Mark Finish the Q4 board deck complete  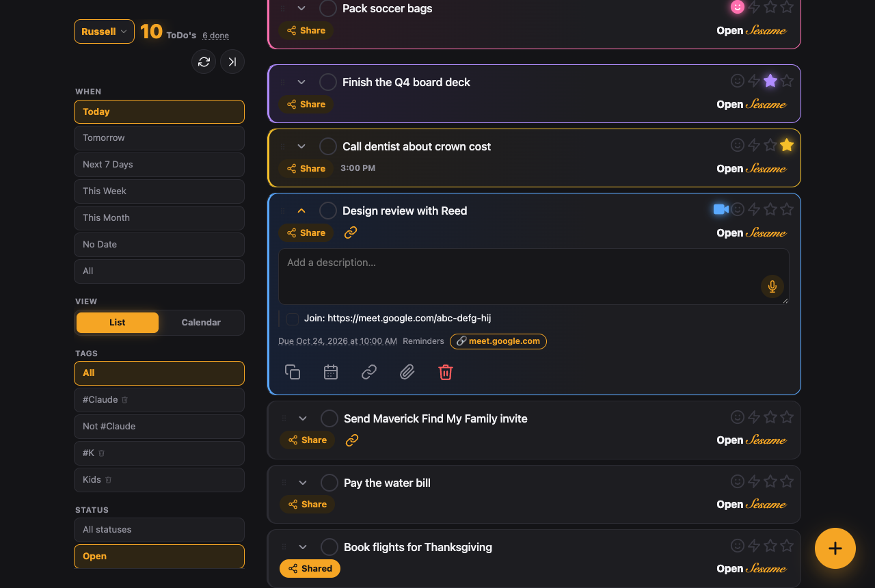[x=328, y=82]
